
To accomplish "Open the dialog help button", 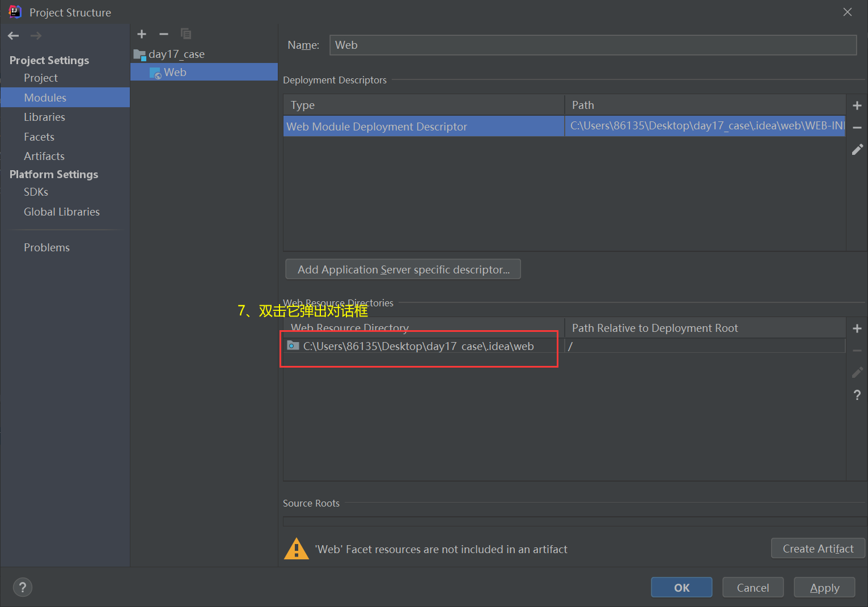I will (23, 587).
